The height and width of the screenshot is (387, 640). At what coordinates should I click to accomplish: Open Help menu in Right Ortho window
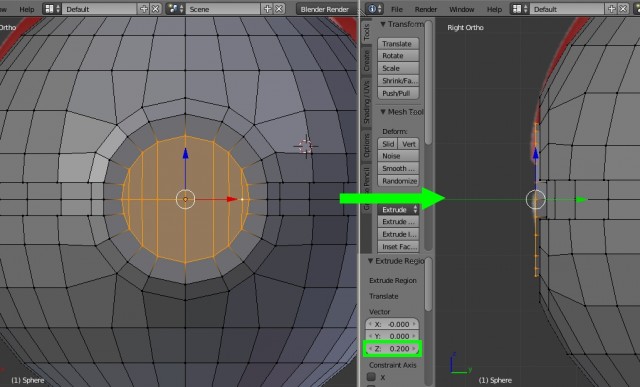tap(494, 9)
